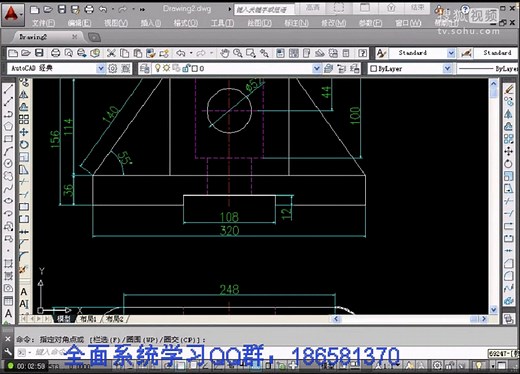The height and width of the screenshot is (374, 520).
Task: Select the Arc draw tool
Action: coord(8,151)
